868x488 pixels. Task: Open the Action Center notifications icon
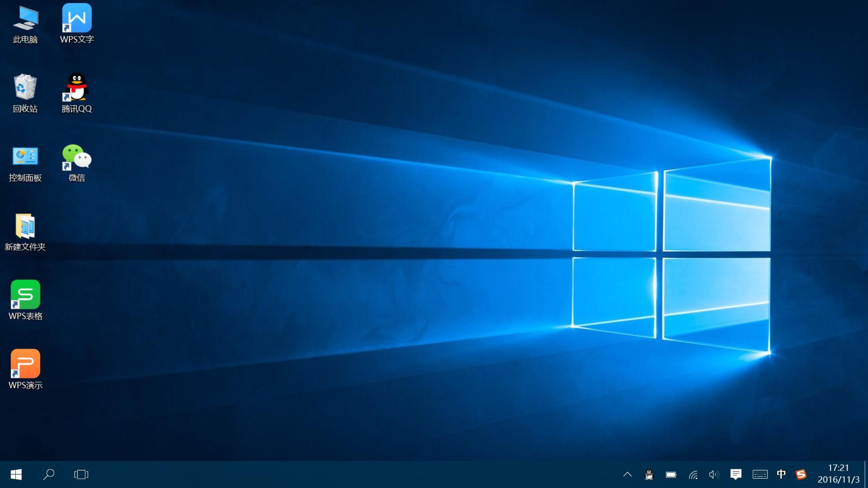tap(736, 474)
